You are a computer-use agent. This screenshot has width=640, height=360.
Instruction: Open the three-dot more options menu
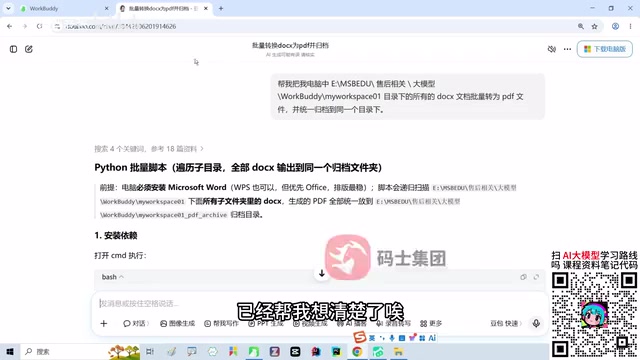point(567,49)
